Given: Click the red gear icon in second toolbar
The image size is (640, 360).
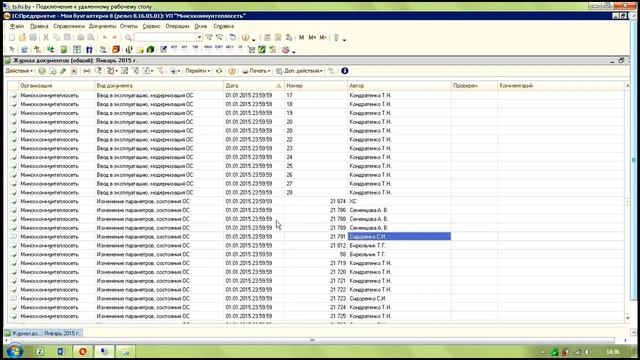Looking at the screenshot, I should pyautogui.click(x=286, y=50).
